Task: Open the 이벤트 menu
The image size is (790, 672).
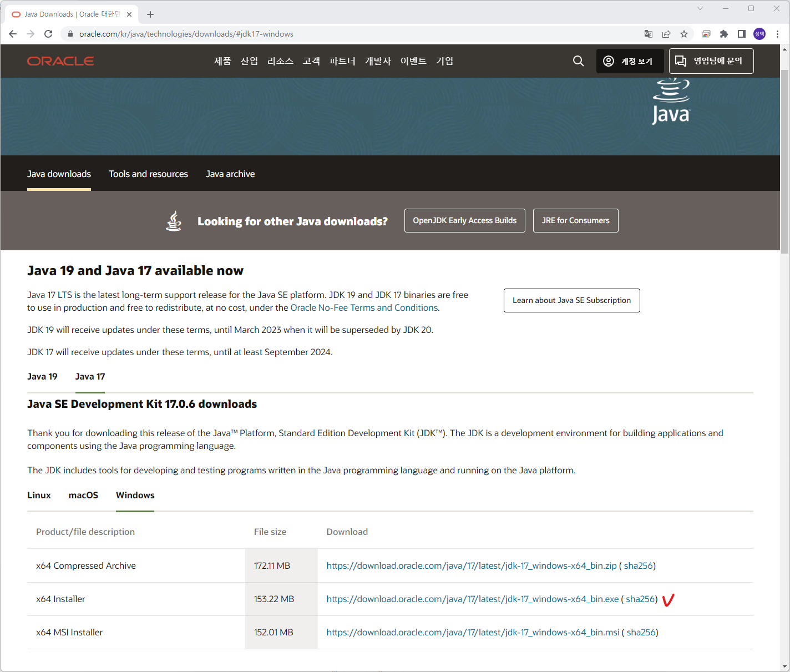Action: tap(413, 61)
